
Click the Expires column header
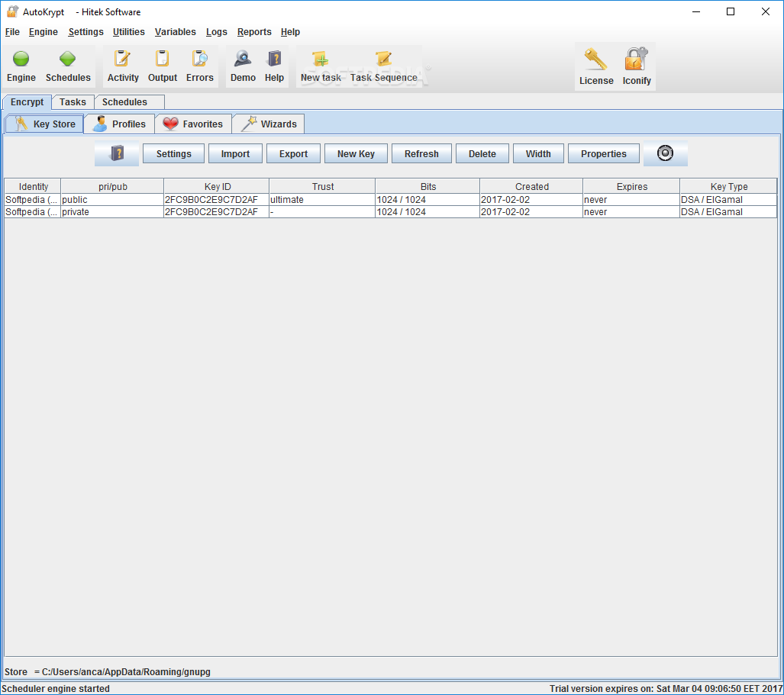[x=631, y=186]
